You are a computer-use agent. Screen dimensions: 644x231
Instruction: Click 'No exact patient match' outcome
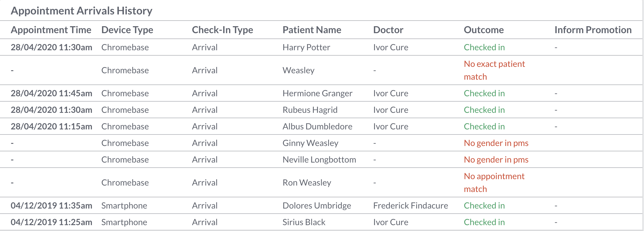click(494, 70)
